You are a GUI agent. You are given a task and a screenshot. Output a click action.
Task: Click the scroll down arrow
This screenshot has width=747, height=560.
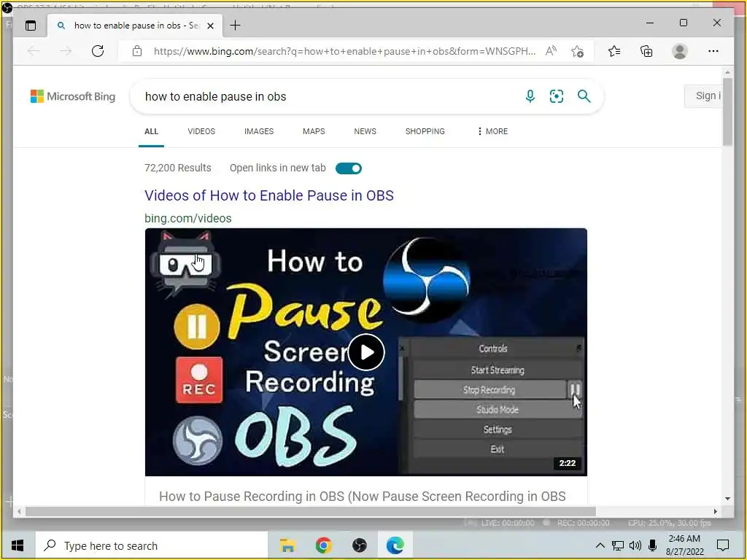(727, 499)
